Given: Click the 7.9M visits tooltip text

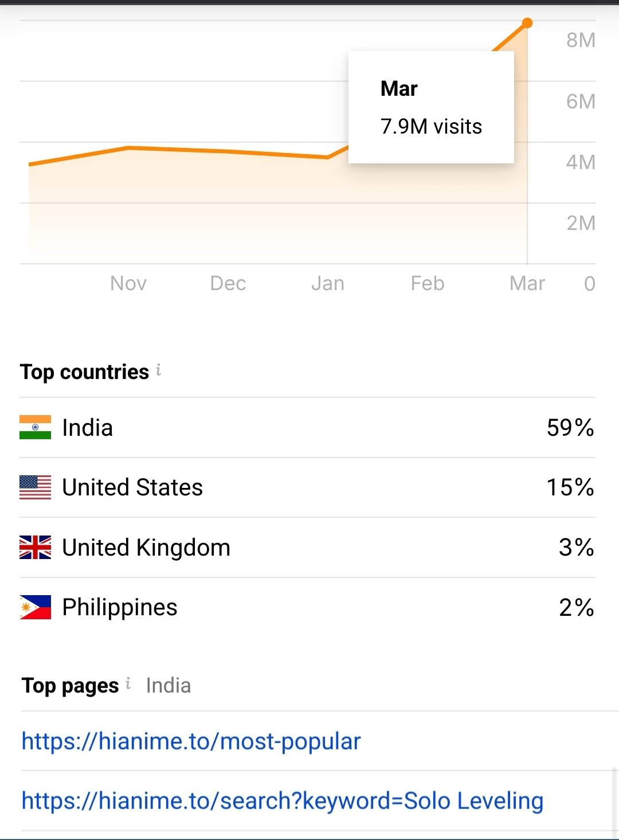Looking at the screenshot, I should (x=431, y=127).
